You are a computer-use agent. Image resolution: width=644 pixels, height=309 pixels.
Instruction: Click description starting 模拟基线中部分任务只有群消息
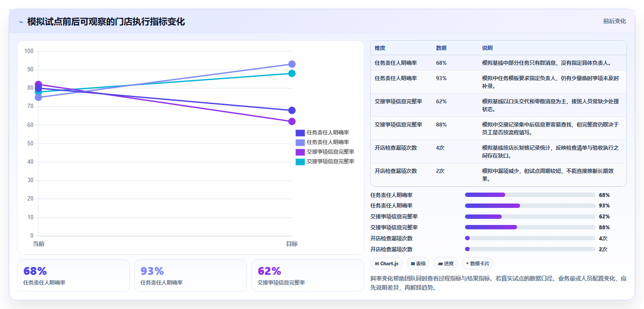[x=547, y=63]
